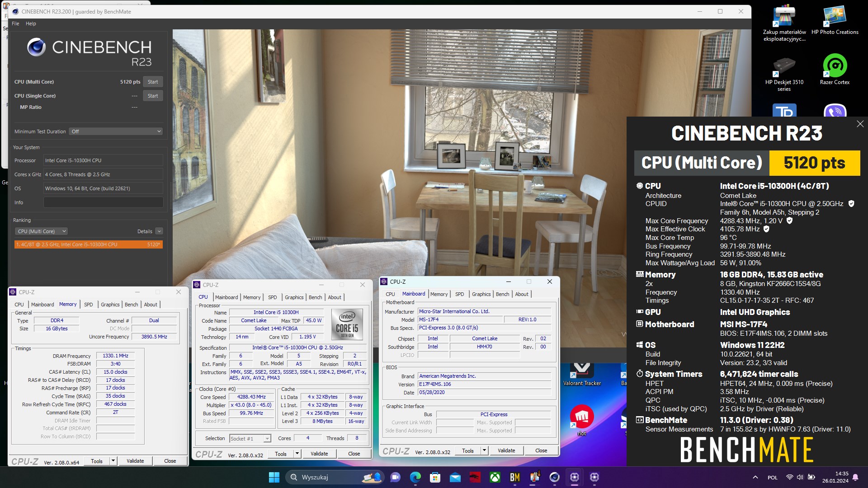
Task: Open the Cinebench Help menu
Action: pyautogui.click(x=31, y=23)
